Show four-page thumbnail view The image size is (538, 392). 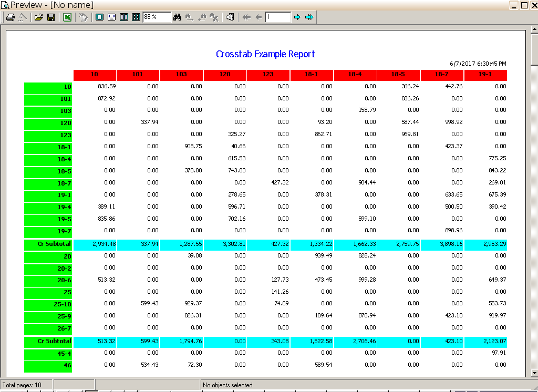click(x=136, y=17)
